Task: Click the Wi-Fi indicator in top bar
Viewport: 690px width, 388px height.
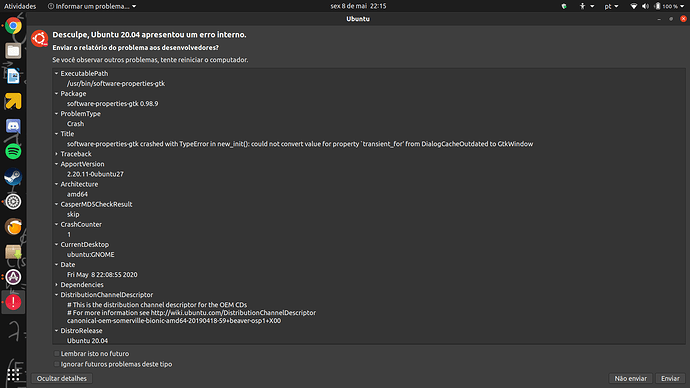Action: tap(634, 6)
